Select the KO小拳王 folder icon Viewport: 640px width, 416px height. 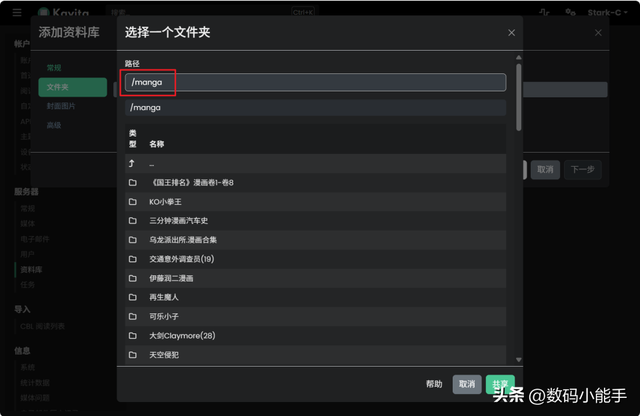point(133,202)
